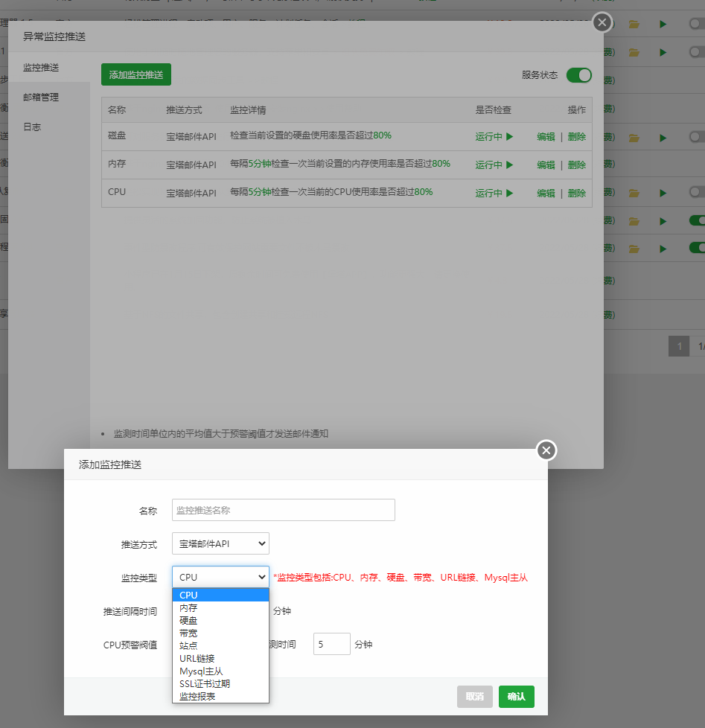Collapse the 监控类型 dropdown
705x728 pixels.
point(220,577)
